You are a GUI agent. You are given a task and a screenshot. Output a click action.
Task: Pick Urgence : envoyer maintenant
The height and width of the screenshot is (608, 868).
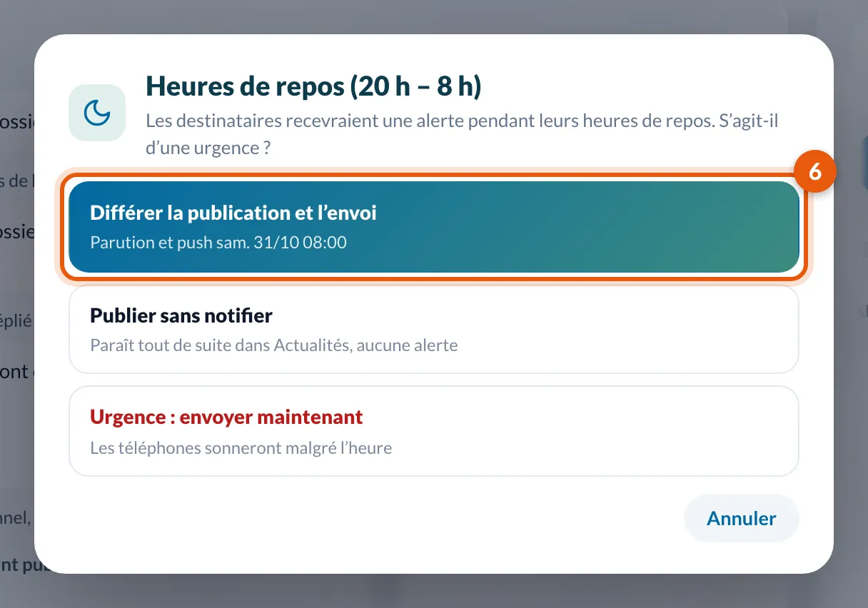coord(434,431)
